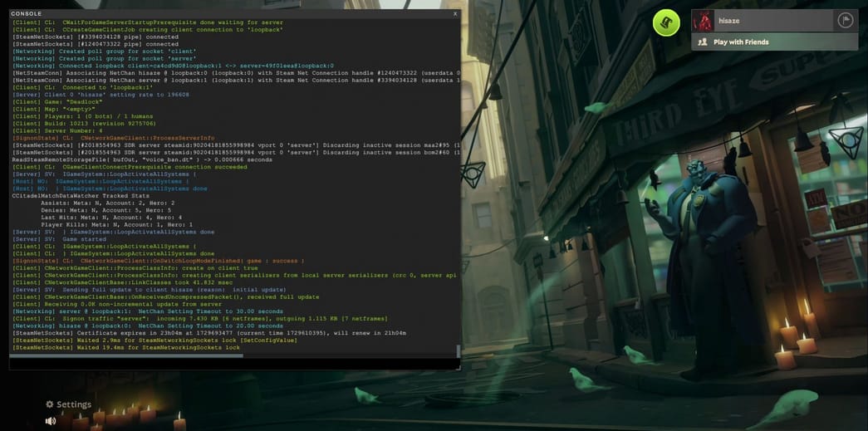Mute audio using the speaker icon
Viewport: 868px width, 431px height.
tap(51, 421)
